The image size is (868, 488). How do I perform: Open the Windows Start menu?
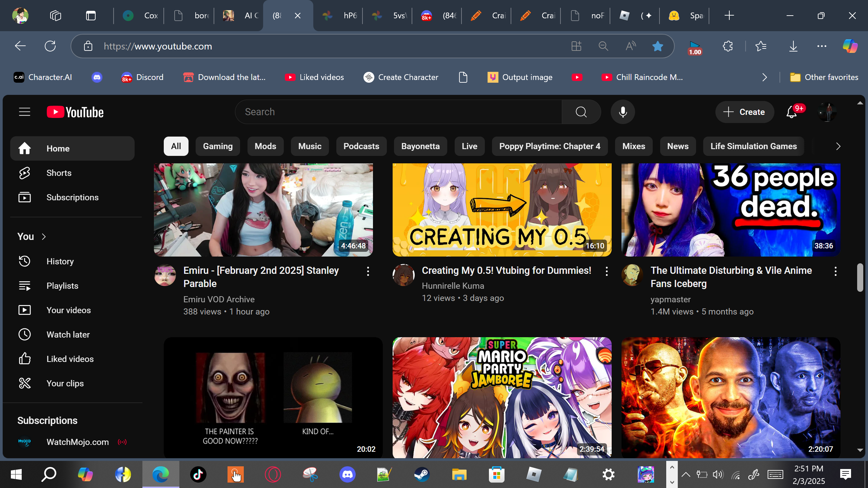(x=16, y=474)
